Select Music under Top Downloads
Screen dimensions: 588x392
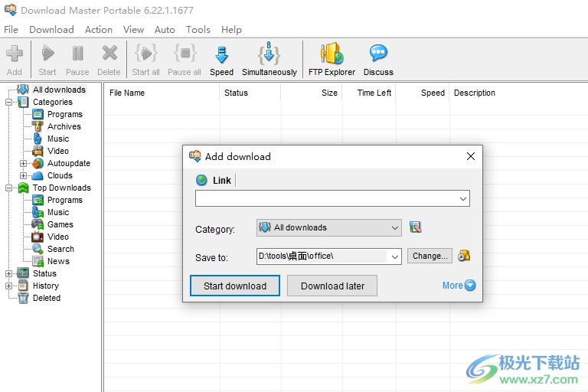click(x=58, y=212)
